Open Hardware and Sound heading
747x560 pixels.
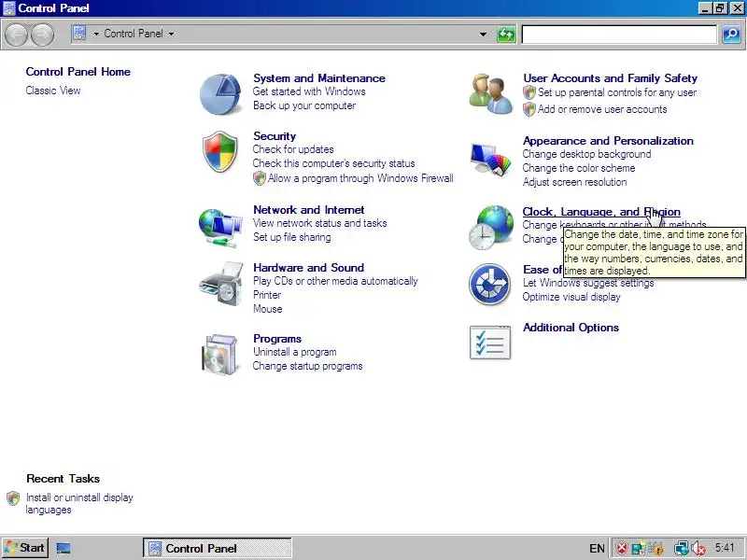(308, 268)
